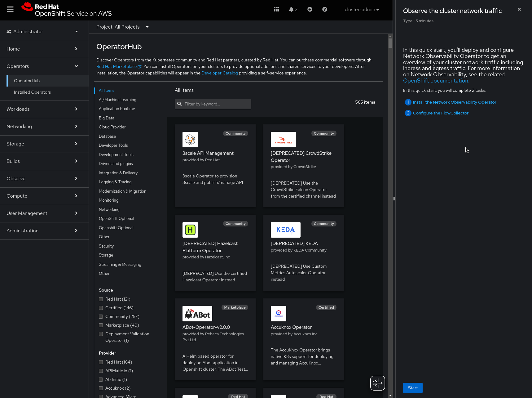The image size is (532, 398).
Task: Open Install the Network Observability Operator task
Action: (x=455, y=102)
